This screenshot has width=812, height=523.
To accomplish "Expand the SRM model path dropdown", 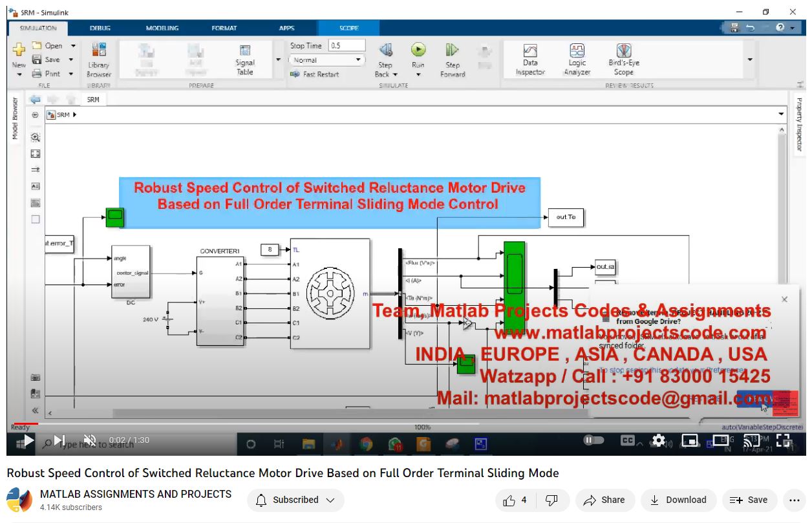I will point(781,114).
